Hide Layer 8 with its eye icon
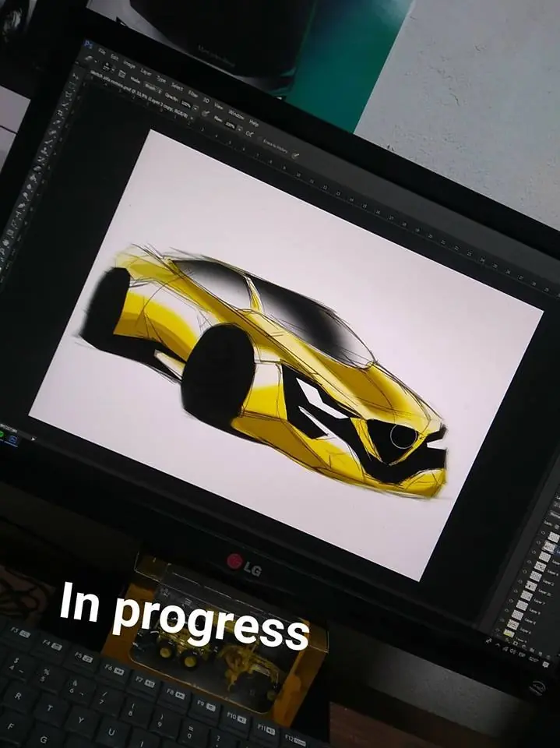The image size is (560, 748). 506,610
